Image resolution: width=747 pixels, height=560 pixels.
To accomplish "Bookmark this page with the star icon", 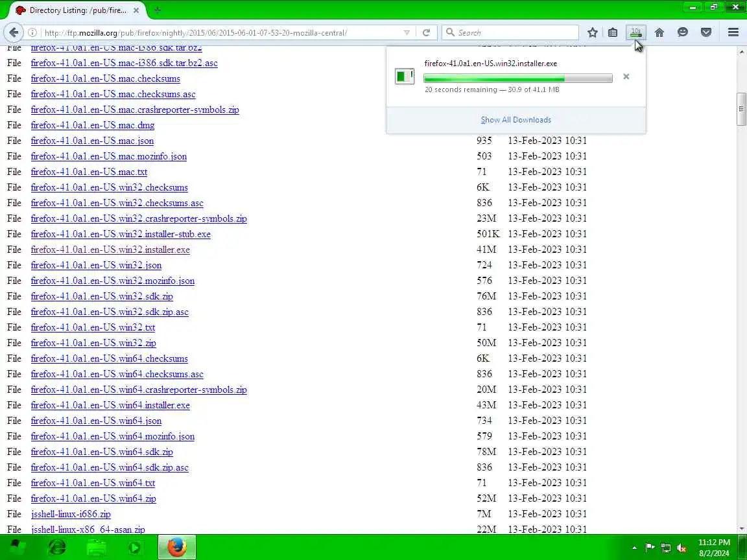I will [x=592, y=32].
